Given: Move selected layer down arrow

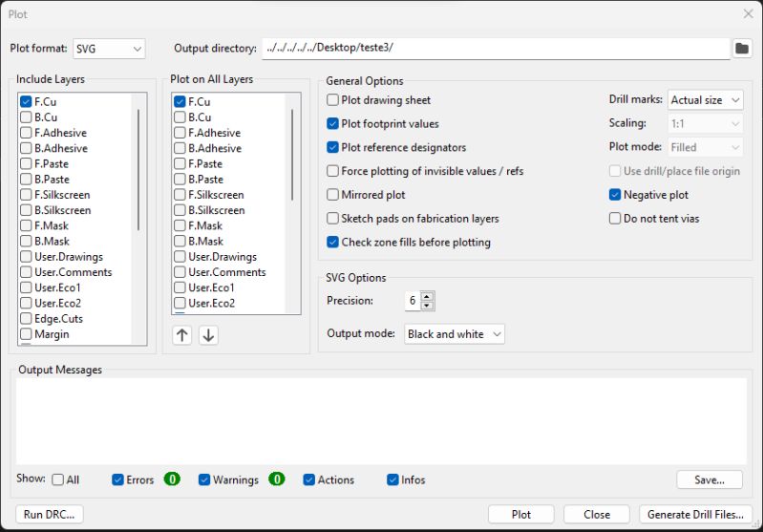Looking at the screenshot, I should click(x=208, y=335).
